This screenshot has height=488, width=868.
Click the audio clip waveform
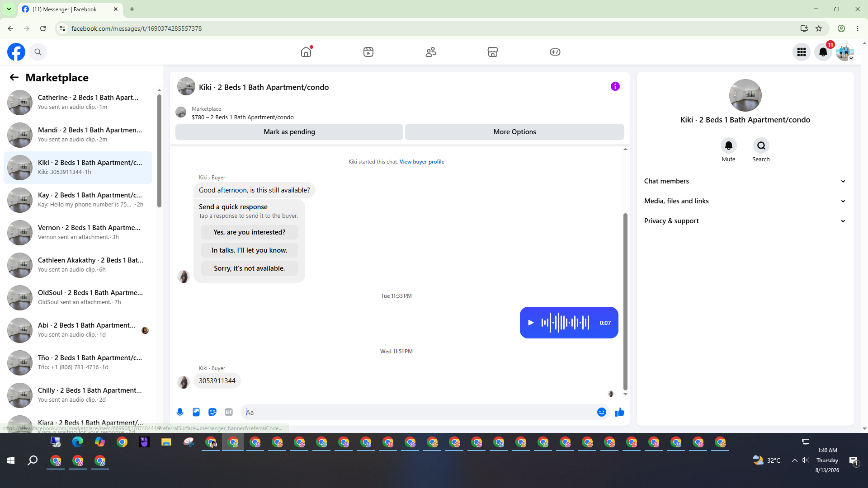(565, 323)
